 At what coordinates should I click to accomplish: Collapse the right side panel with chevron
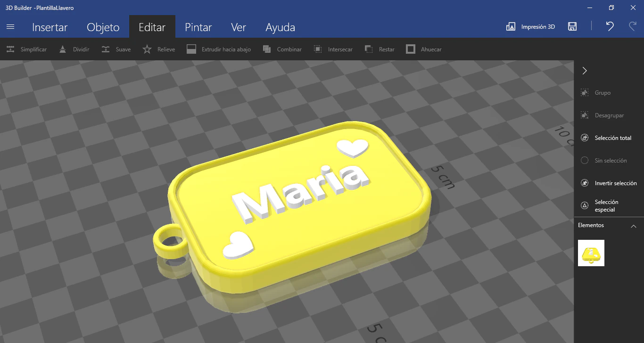tap(585, 71)
